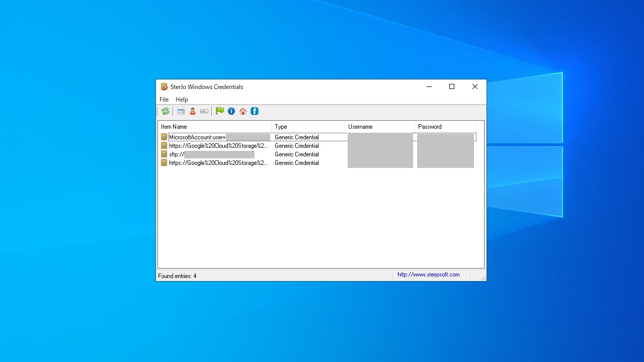644x362 pixels.
Task: Select the MicrosoftAccount:user= entry
Action: [x=197, y=137]
